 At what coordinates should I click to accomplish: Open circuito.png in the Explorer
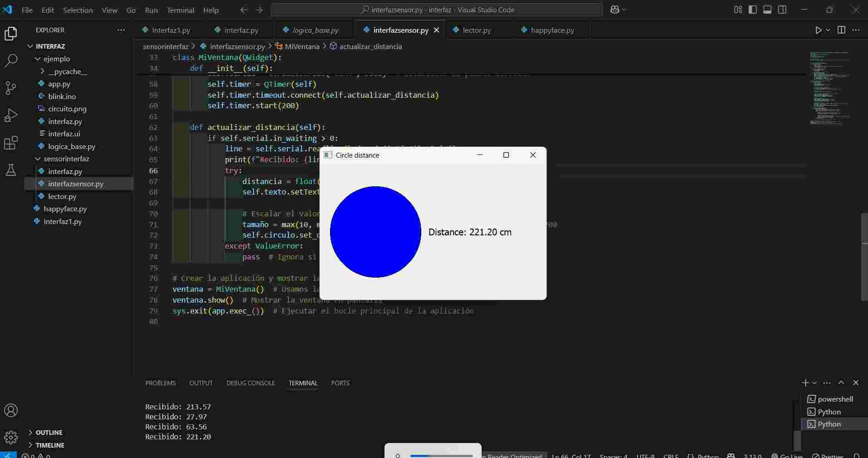(x=67, y=109)
